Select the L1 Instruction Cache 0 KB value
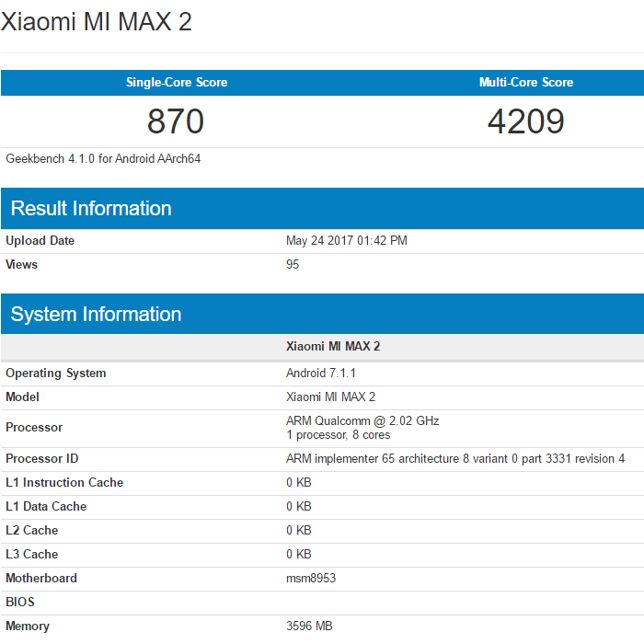The width and height of the screenshot is (644, 644). (x=299, y=483)
